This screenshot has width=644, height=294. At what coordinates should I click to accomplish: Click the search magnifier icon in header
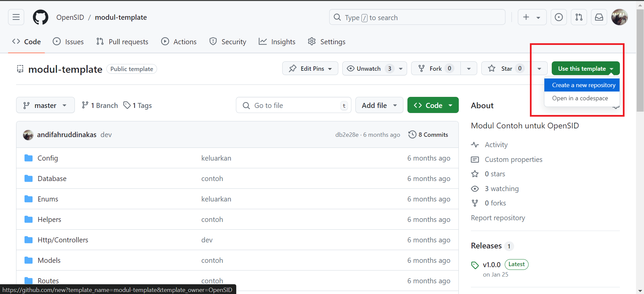pos(337,17)
